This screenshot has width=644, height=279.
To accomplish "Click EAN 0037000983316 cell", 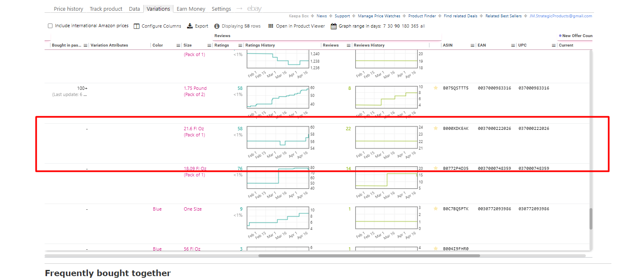I will point(495,88).
